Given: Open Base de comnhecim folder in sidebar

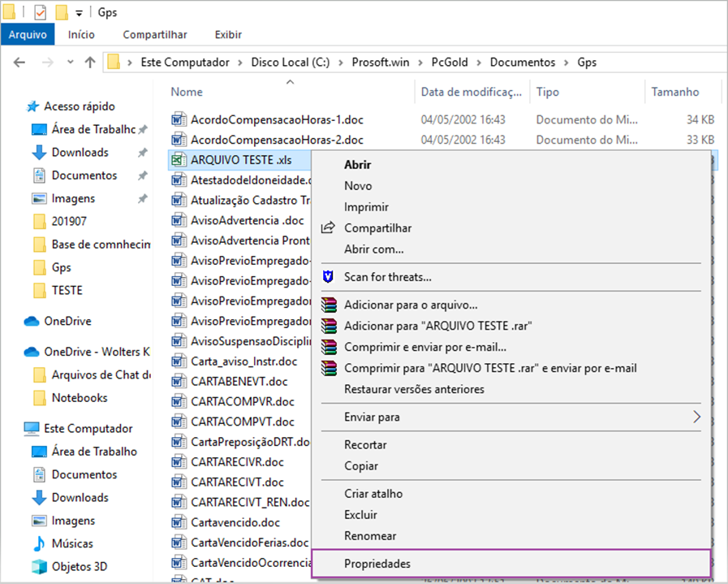Looking at the screenshot, I should (101, 244).
